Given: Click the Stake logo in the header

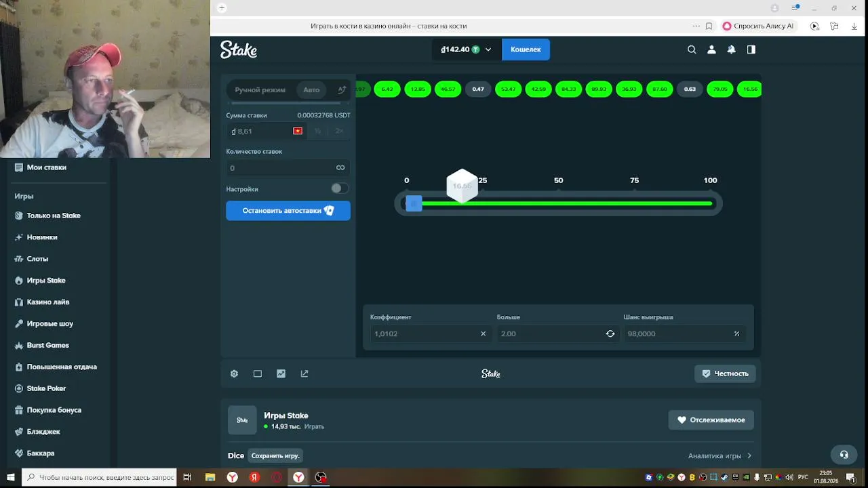Looking at the screenshot, I should pyautogui.click(x=239, y=49).
